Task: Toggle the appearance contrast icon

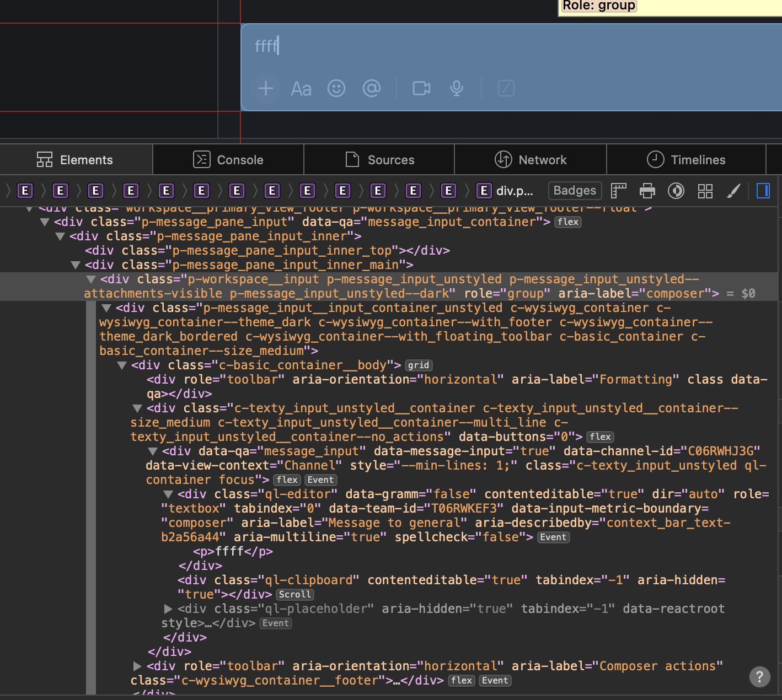Action: pyautogui.click(x=676, y=191)
